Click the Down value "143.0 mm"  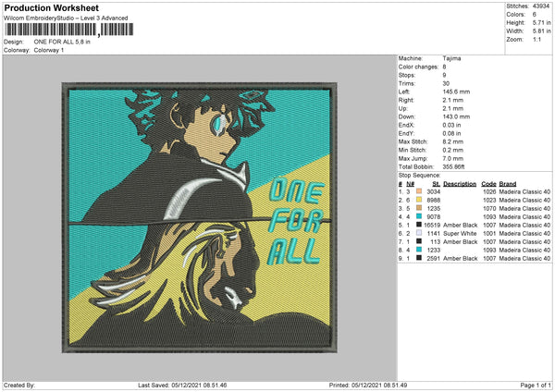(x=456, y=116)
